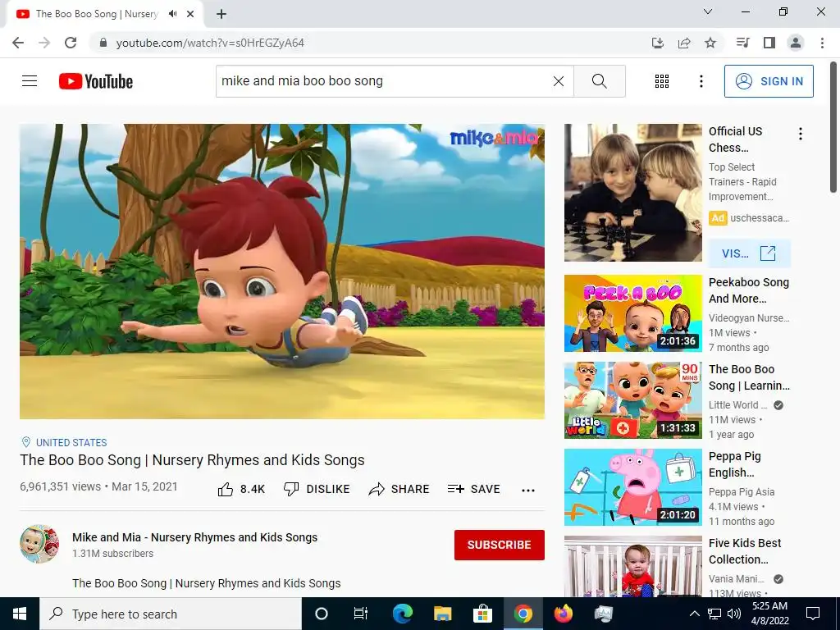This screenshot has height=630, width=840.
Task: Open the Chrome media control icon
Action: pos(742,43)
